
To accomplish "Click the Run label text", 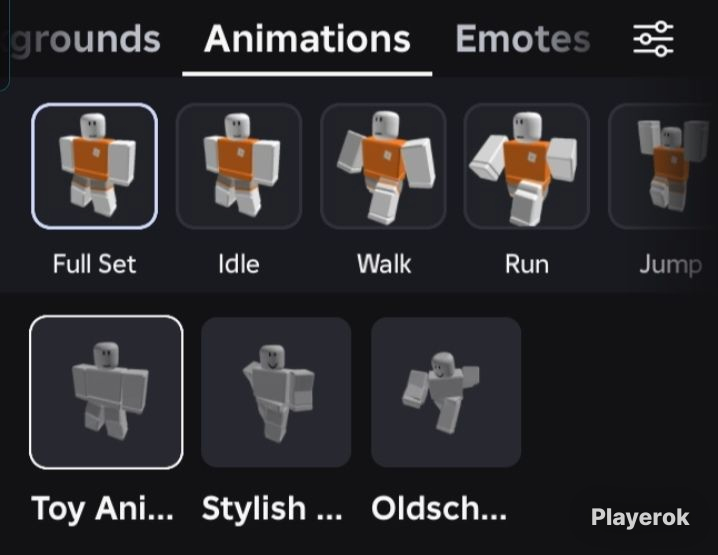I will 527,264.
